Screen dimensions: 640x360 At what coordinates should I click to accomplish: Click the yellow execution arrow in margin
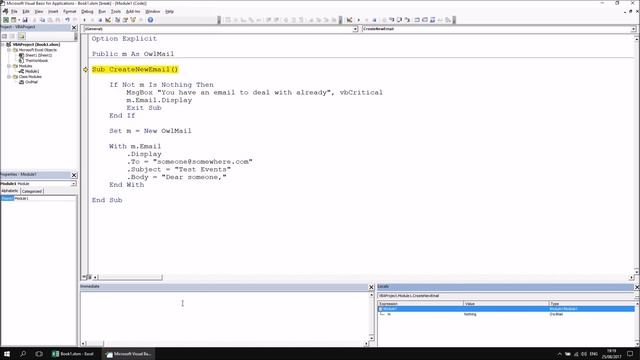point(85,69)
